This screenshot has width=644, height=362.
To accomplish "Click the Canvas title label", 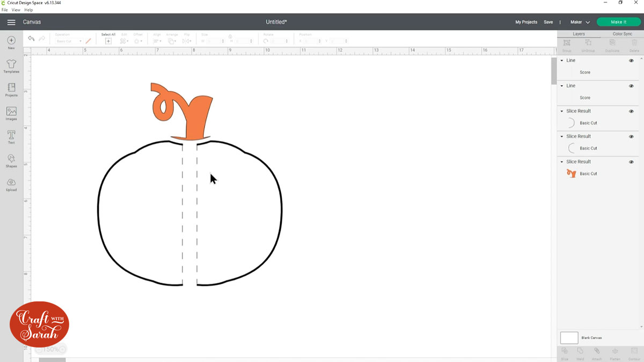I will (32, 22).
